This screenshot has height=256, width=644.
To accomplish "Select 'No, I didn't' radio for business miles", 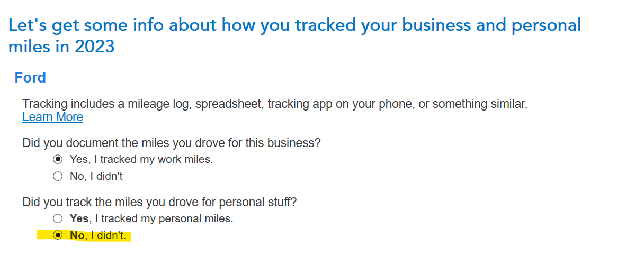I will coord(58,176).
